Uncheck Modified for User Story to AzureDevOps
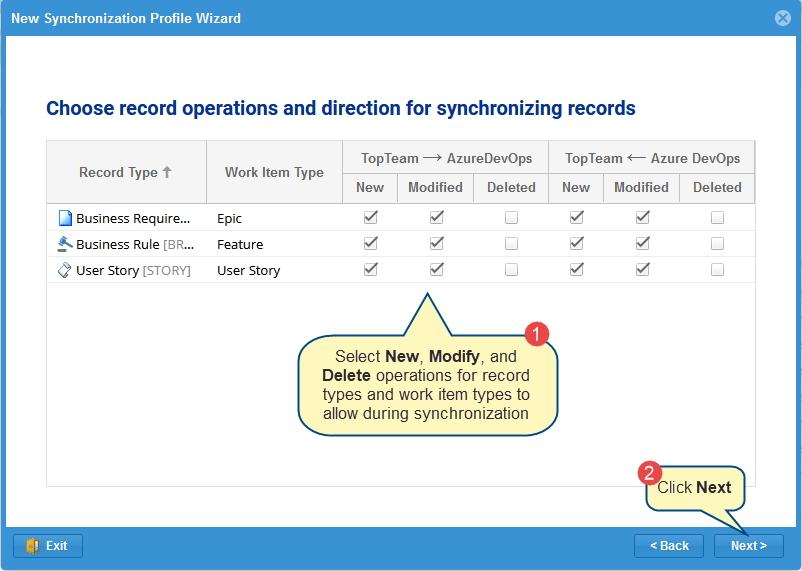Screen dimensions: 802x571 (436, 269)
